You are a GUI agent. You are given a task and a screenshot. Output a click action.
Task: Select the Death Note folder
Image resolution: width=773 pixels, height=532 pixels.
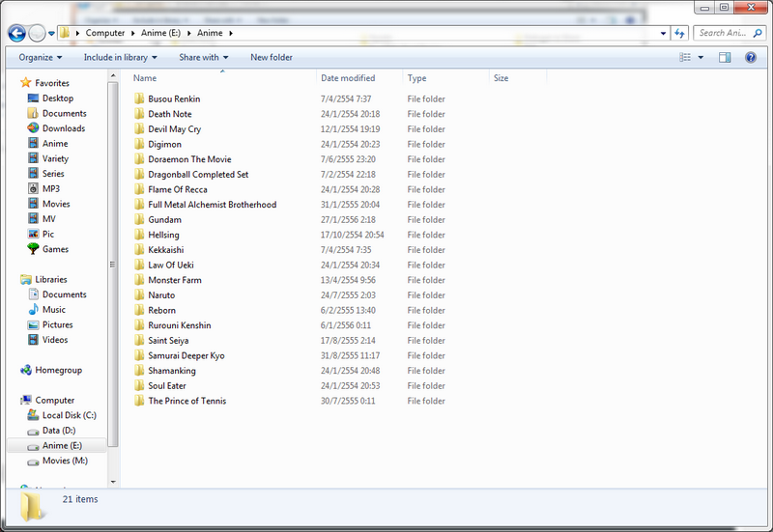170,114
